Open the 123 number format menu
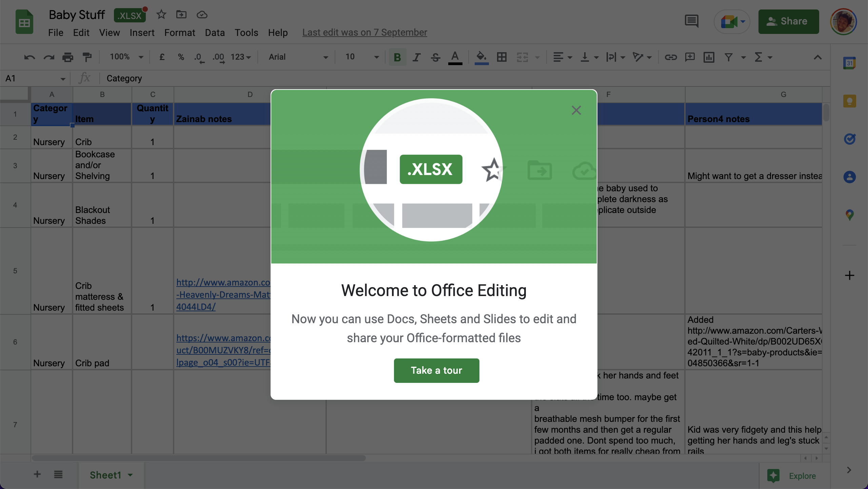 [x=241, y=57]
